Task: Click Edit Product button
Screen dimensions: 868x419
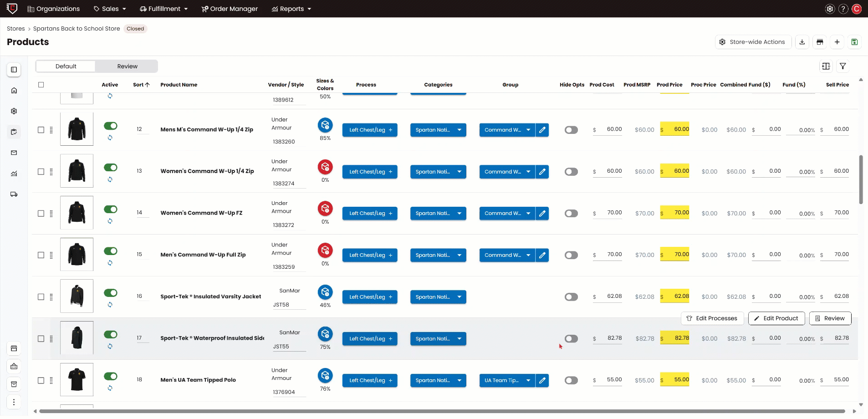Action: 776,318
